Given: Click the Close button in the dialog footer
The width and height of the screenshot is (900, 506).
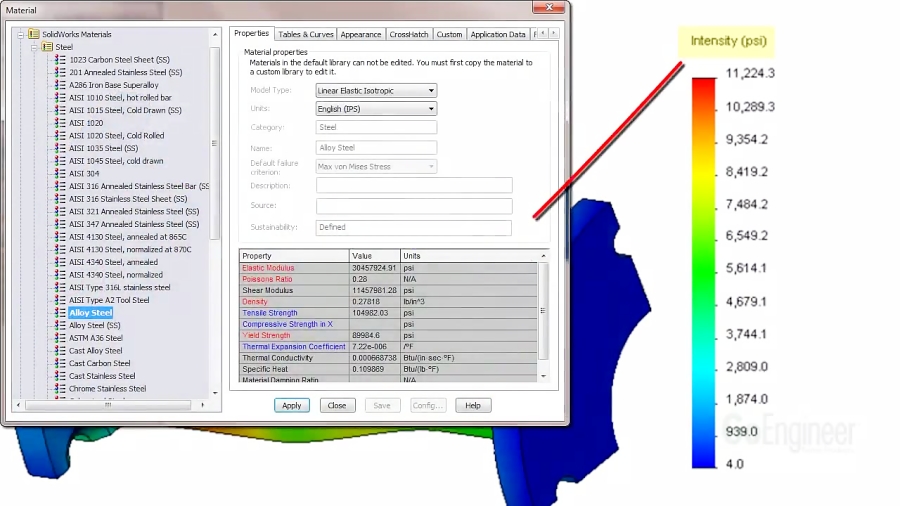Looking at the screenshot, I should tap(337, 406).
